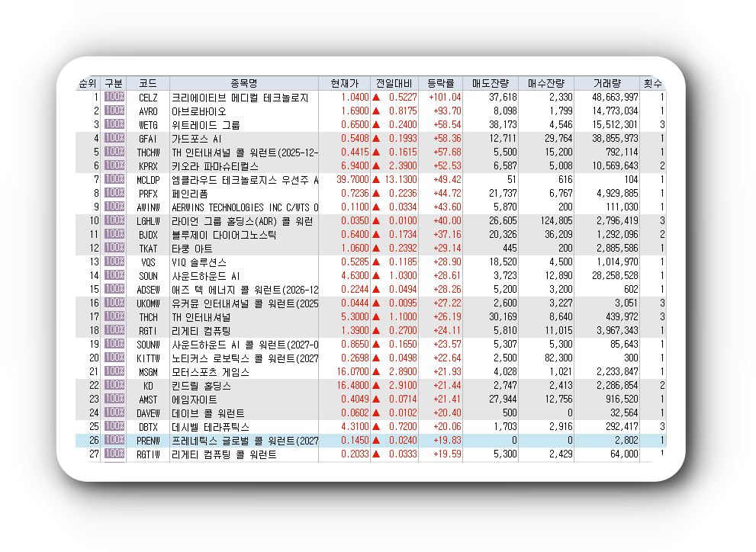
Task: Sort by the 종목명 column header
Action: [244, 83]
